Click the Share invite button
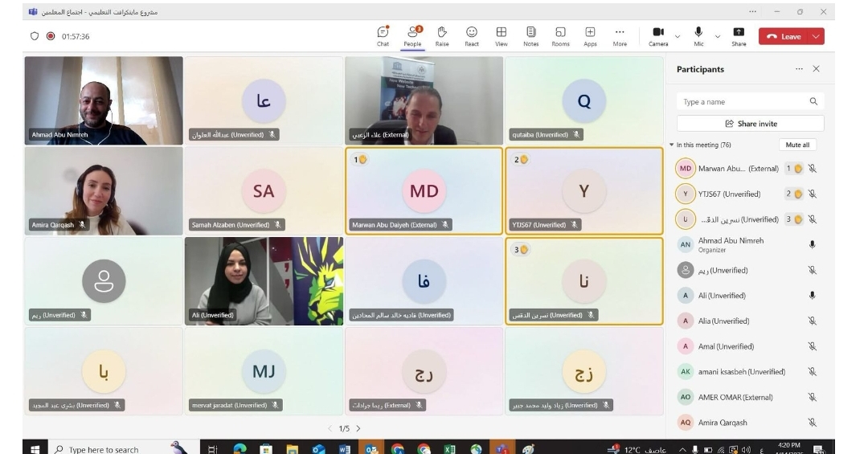 [x=751, y=124]
